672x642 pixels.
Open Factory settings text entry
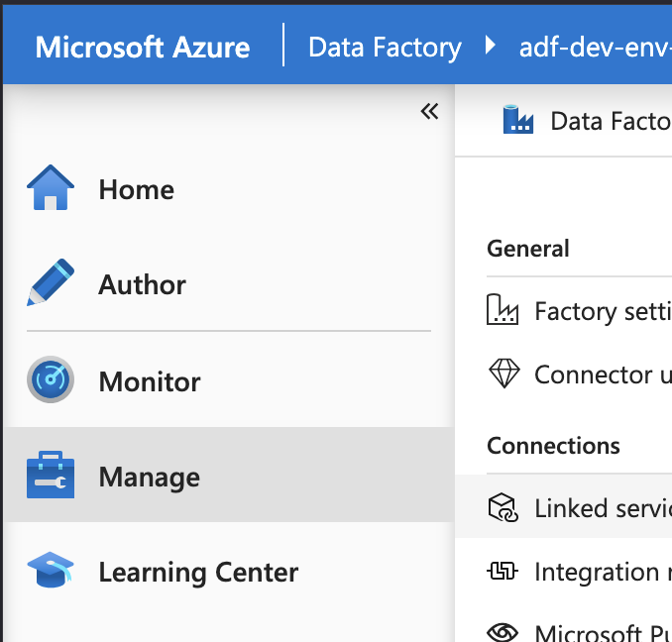[603, 311]
